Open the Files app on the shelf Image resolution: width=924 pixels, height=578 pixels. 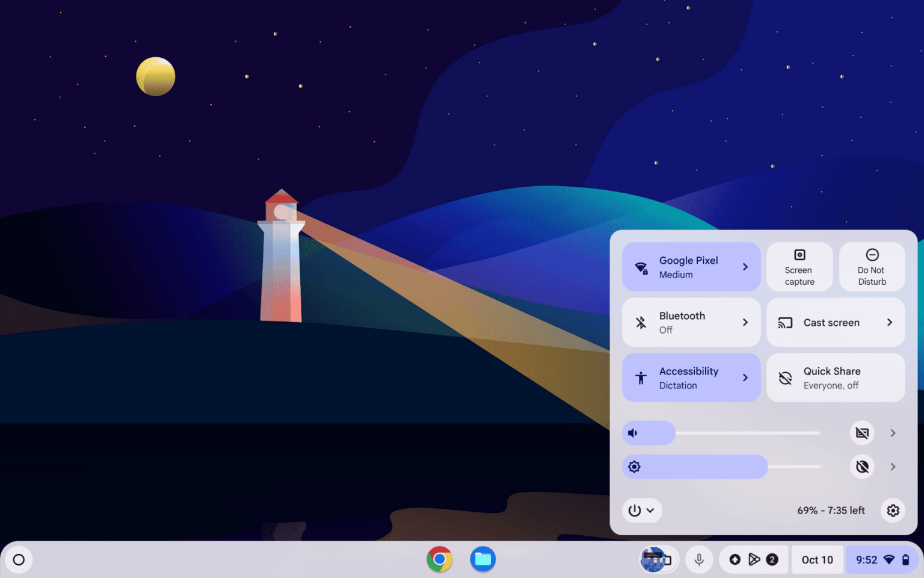482,559
